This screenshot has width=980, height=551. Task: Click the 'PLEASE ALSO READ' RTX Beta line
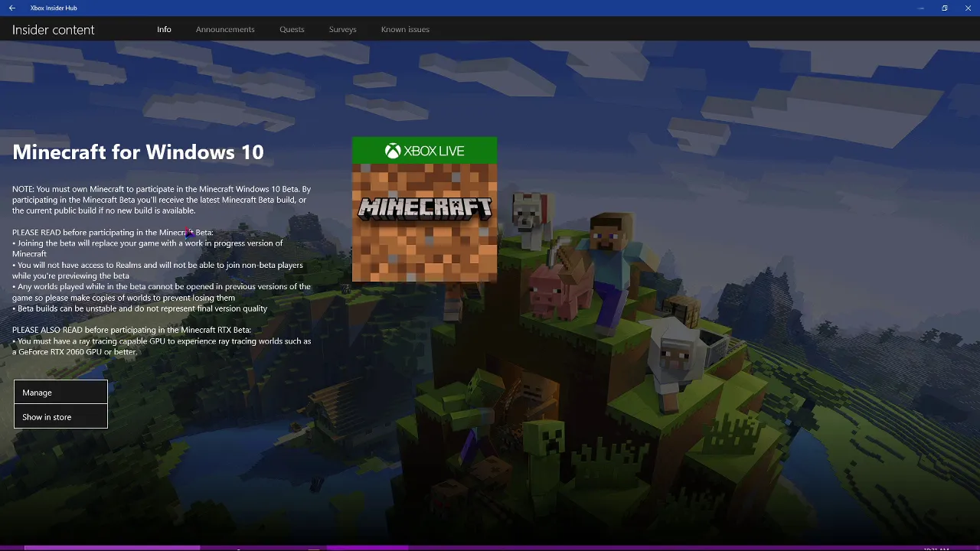point(132,330)
